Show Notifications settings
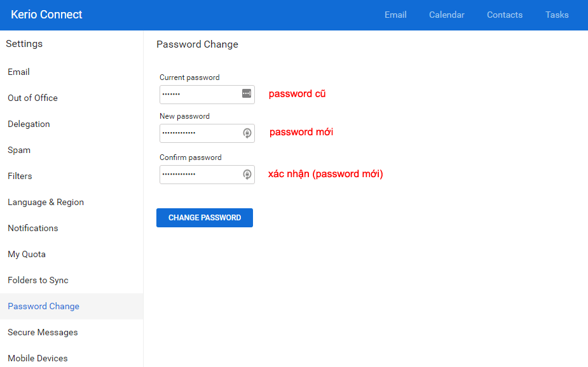588x367 pixels. [33, 228]
